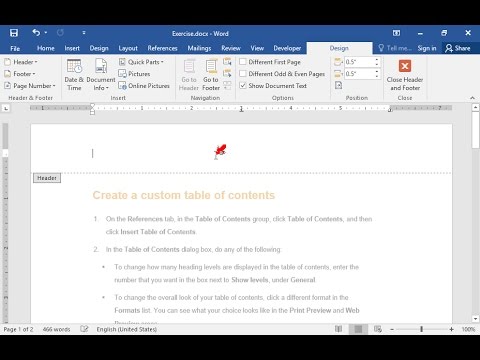Open the Undo history dropdown arrow

[46, 33]
